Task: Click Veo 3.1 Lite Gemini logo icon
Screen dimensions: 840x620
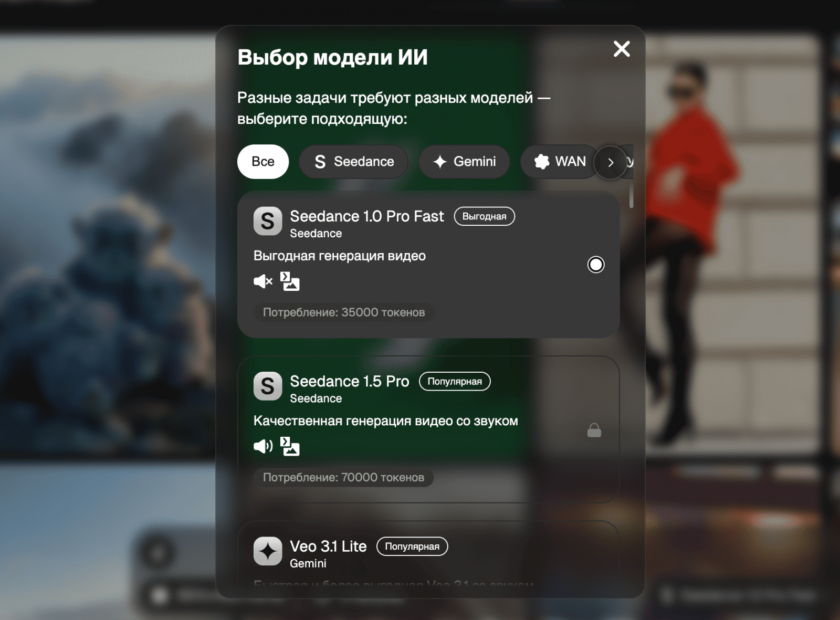Action: click(x=268, y=551)
